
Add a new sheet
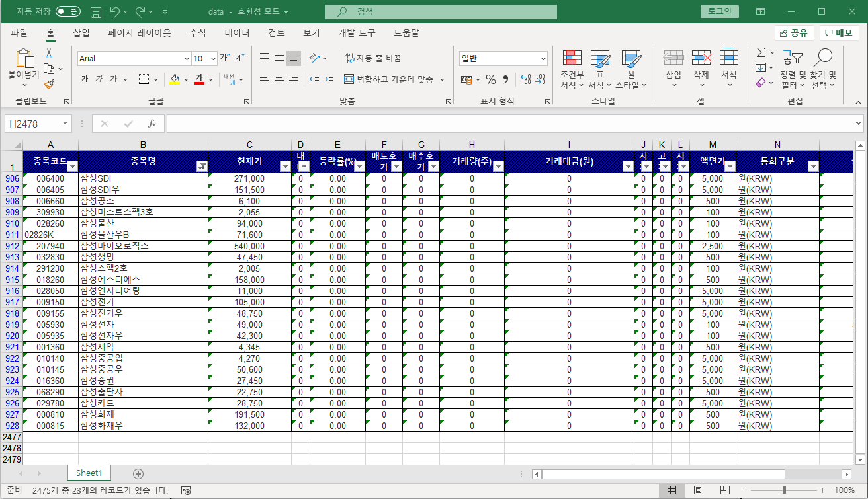pos(138,473)
